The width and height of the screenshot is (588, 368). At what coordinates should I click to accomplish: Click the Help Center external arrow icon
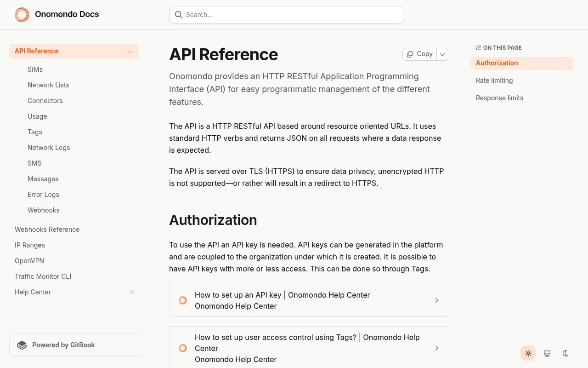pos(131,292)
